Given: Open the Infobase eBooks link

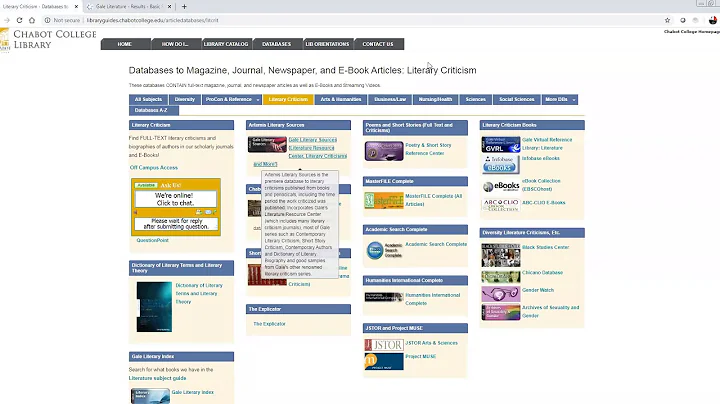Looking at the screenshot, I should coord(540,158).
